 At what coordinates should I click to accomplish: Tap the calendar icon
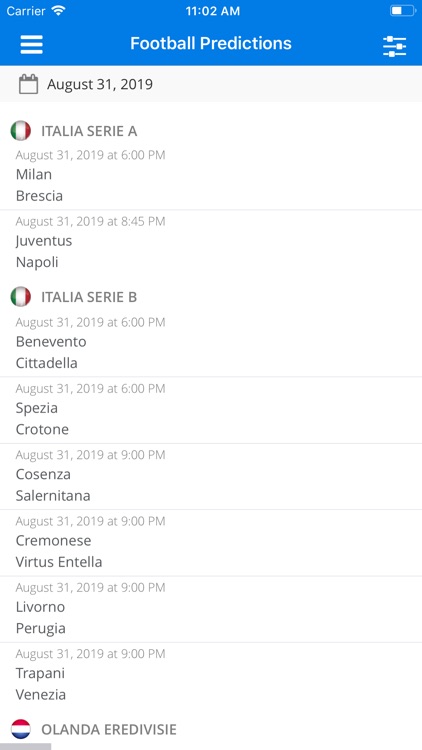pyautogui.click(x=28, y=84)
